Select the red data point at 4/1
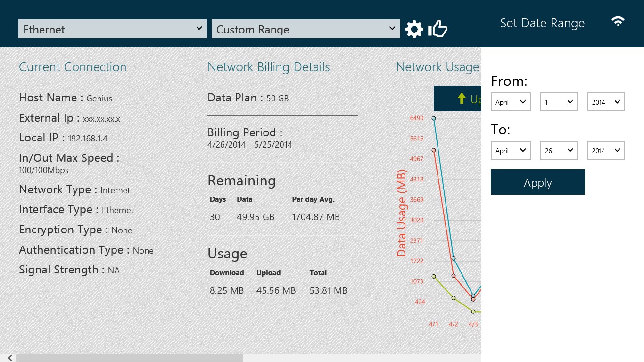The image size is (644, 362). pyautogui.click(x=434, y=150)
